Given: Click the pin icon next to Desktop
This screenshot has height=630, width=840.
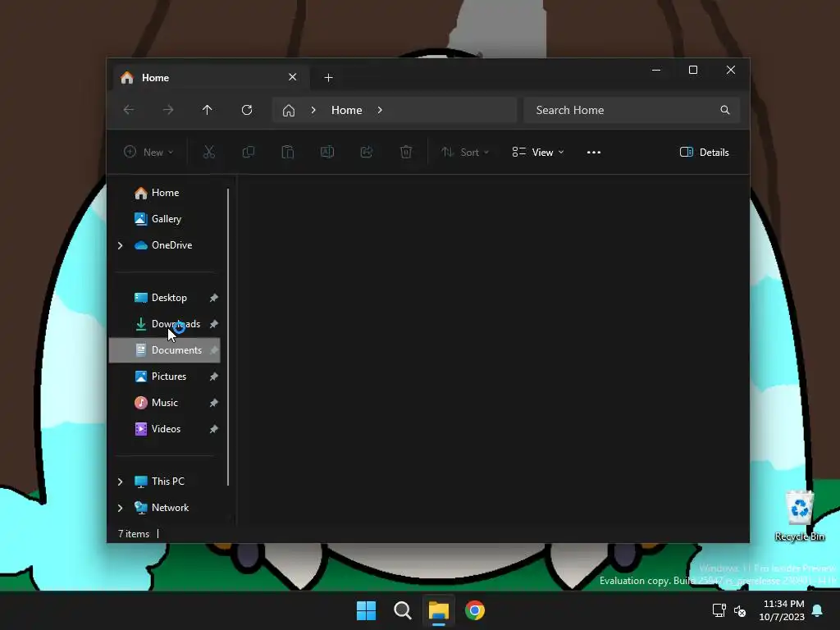Looking at the screenshot, I should coord(214,298).
